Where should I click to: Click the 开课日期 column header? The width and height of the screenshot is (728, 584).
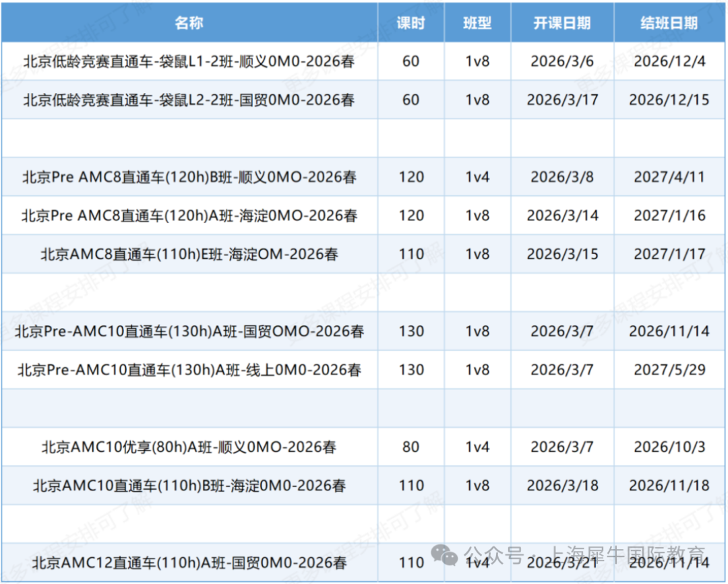click(562, 23)
